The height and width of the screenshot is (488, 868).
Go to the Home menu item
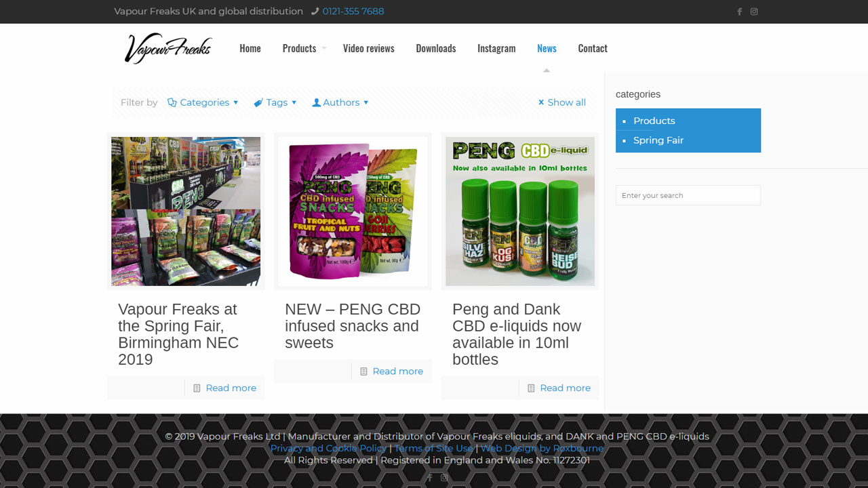tap(250, 48)
